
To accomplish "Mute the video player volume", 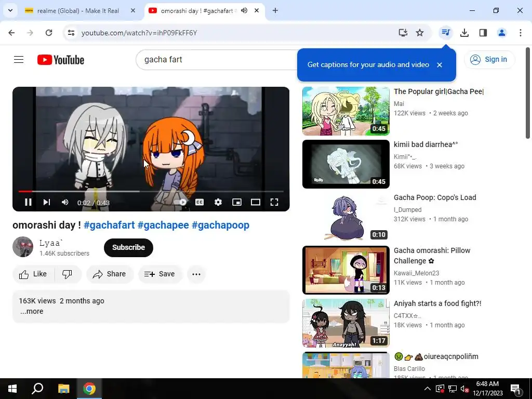I will [65, 202].
